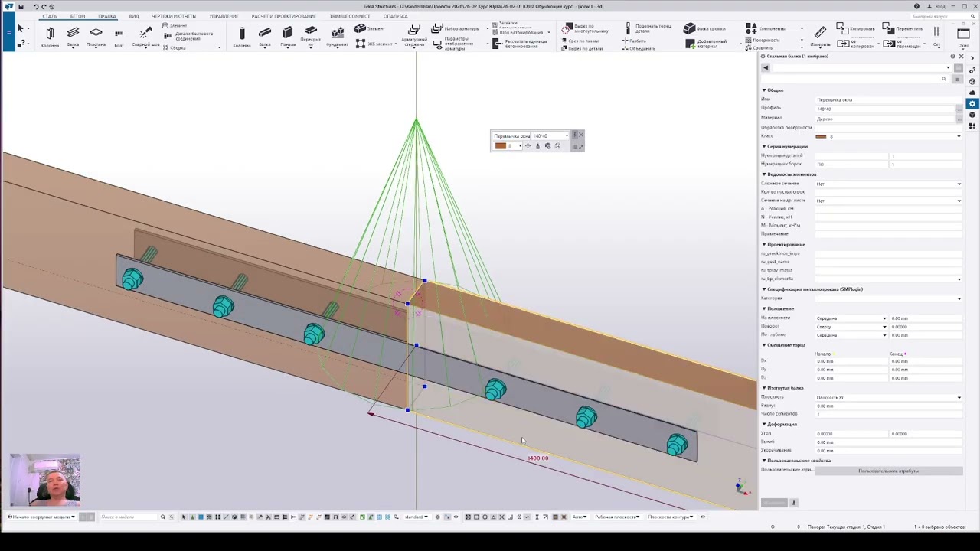Open the Сложное сечение dropdown
980x551 pixels.
(888, 184)
